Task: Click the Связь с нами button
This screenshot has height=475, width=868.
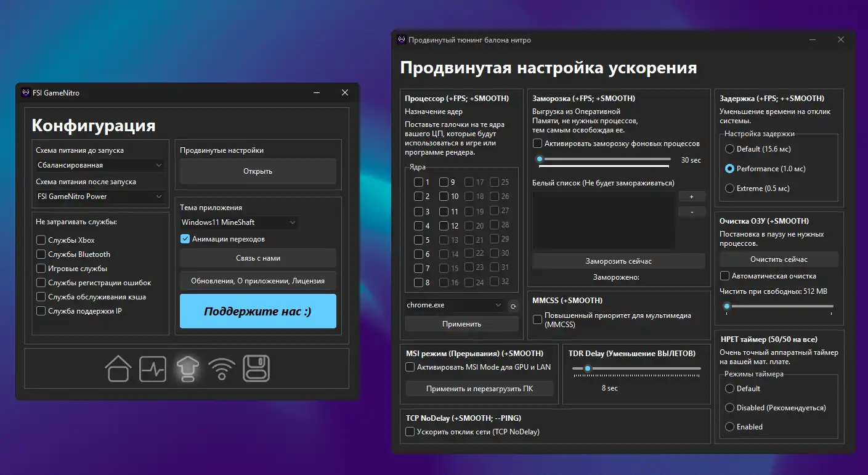Action: tap(258, 258)
